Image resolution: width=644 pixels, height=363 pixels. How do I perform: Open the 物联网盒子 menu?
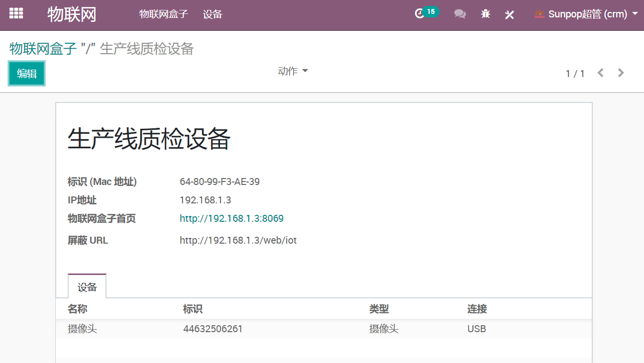click(x=164, y=14)
